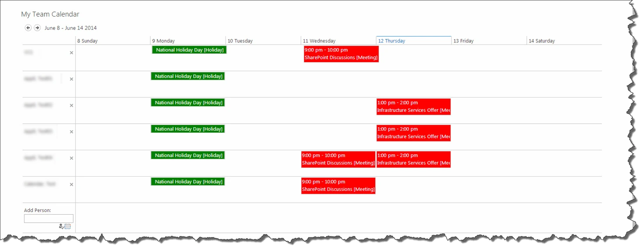Screen dimensions: 644x250
Task: Select the 13 Friday day header
Action: (x=489, y=41)
